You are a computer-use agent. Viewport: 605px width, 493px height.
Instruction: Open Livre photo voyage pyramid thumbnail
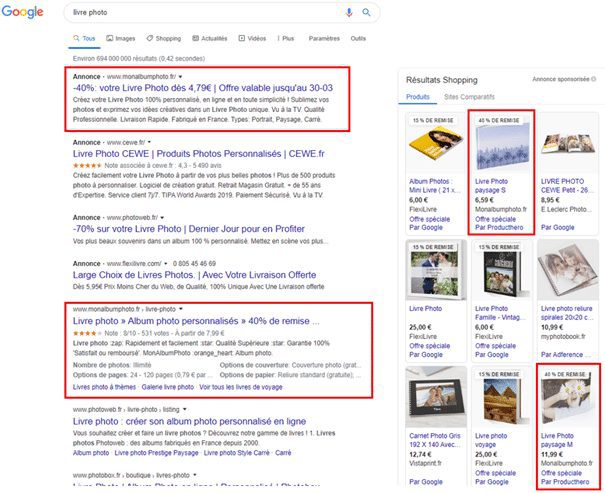click(502, 398)
